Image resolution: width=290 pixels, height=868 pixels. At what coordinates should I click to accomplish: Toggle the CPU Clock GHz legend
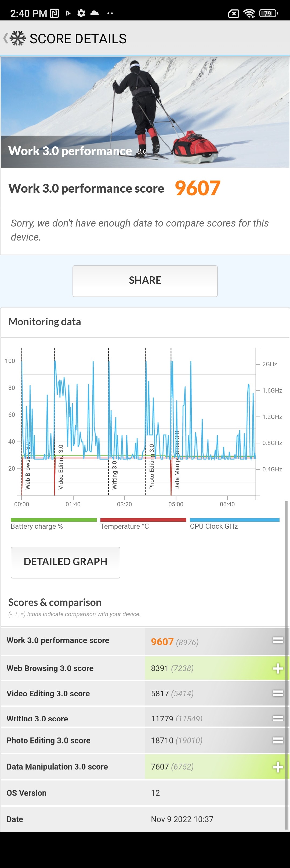tap(234, 524)
